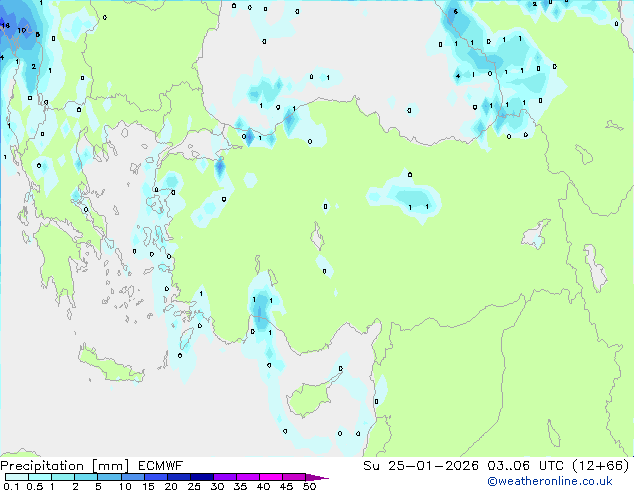Viewport: 634px width, 490px height.
Task: Click the '25' legend scale label
Action: [194, 486]
